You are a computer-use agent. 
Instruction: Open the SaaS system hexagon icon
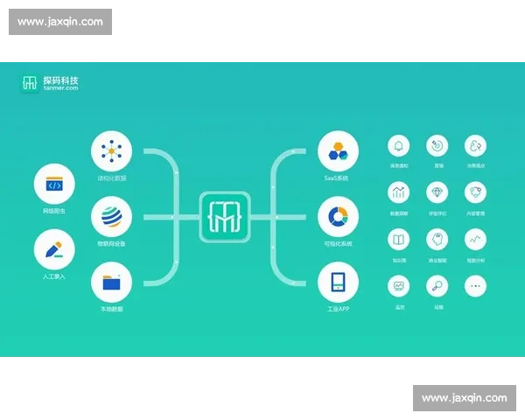pos(338,151)
